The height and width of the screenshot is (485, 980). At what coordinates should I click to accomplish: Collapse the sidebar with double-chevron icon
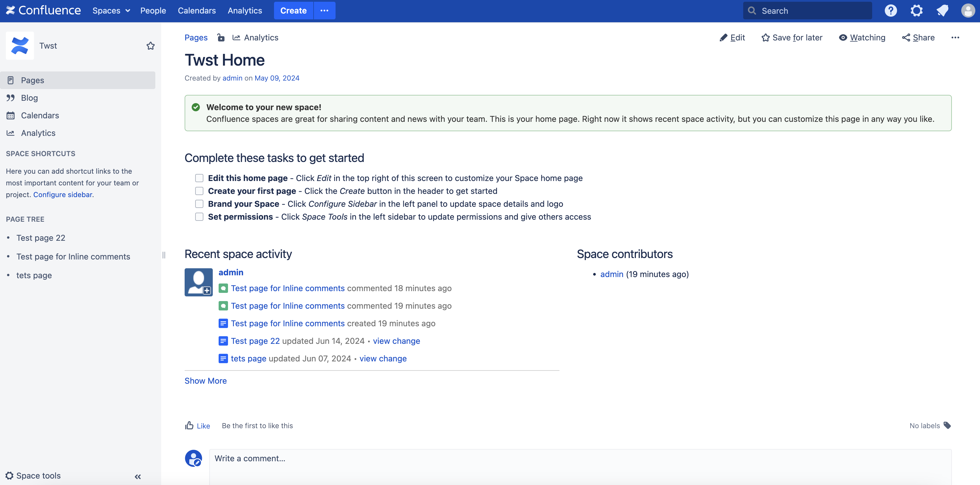(138, 476)
